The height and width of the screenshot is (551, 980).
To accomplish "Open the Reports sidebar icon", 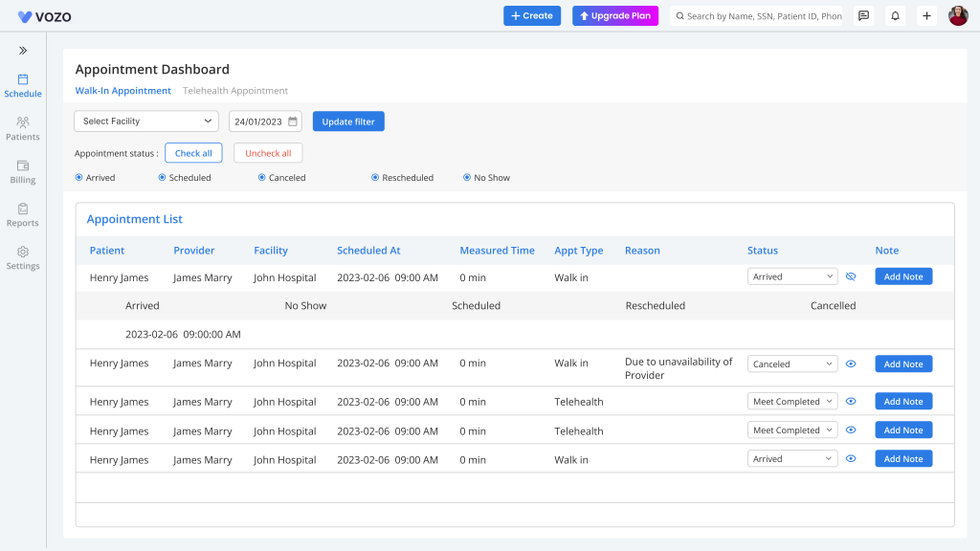I will pos(23,209).
